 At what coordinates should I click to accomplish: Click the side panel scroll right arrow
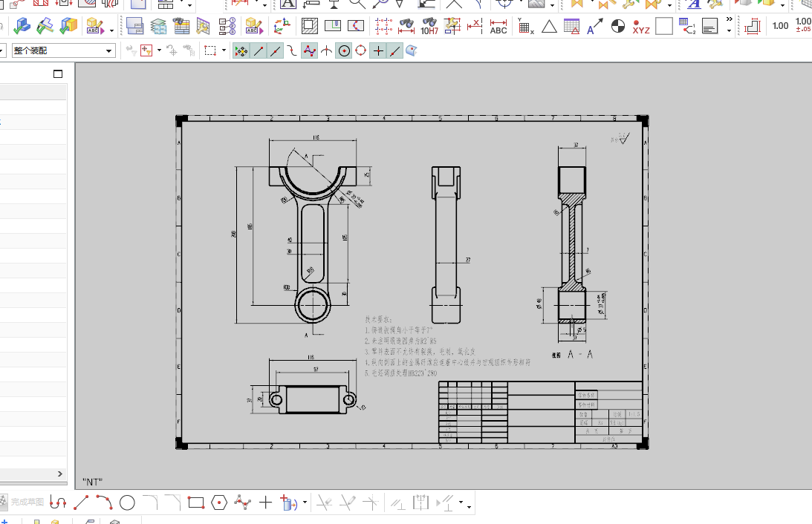[x=60, y=474]
